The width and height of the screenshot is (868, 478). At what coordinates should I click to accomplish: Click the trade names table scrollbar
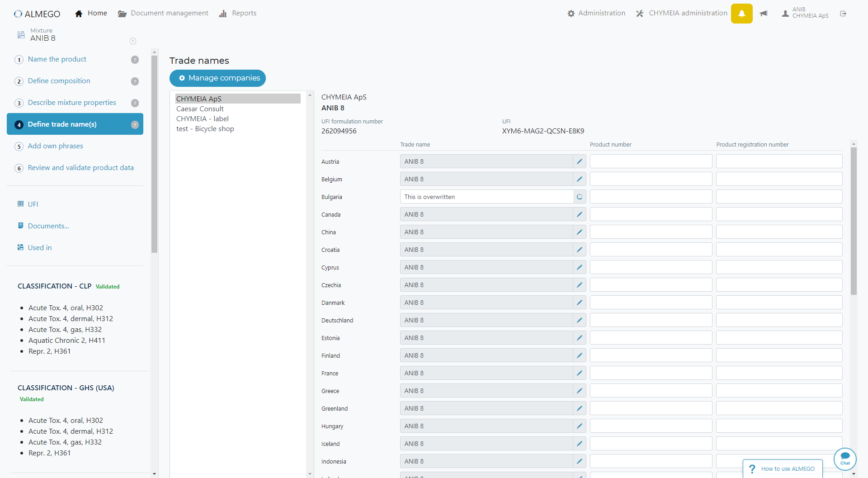coord(854,221)
